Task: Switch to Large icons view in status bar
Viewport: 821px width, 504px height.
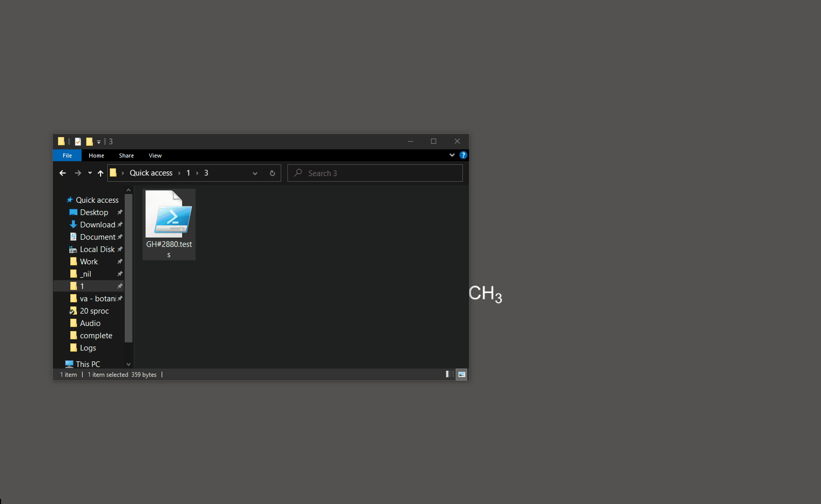Action: [x=462, y=375]
